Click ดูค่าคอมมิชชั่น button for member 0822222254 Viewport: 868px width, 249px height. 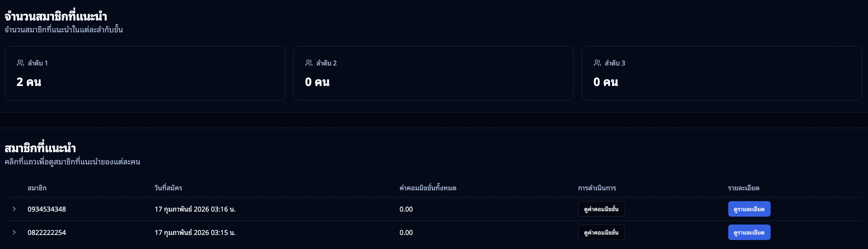[601, 232]
